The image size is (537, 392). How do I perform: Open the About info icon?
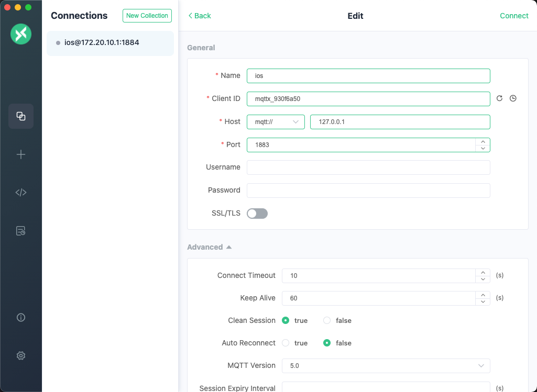point(21,318)
